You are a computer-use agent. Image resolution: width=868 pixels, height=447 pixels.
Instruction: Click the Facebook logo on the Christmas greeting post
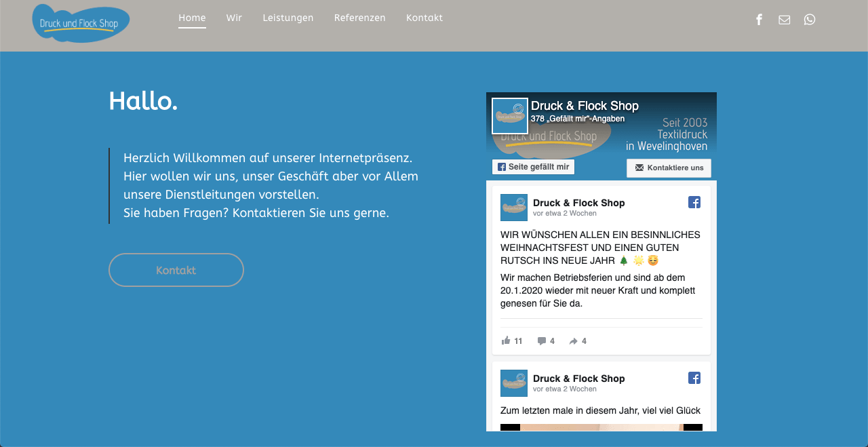[x=694, y=202]
